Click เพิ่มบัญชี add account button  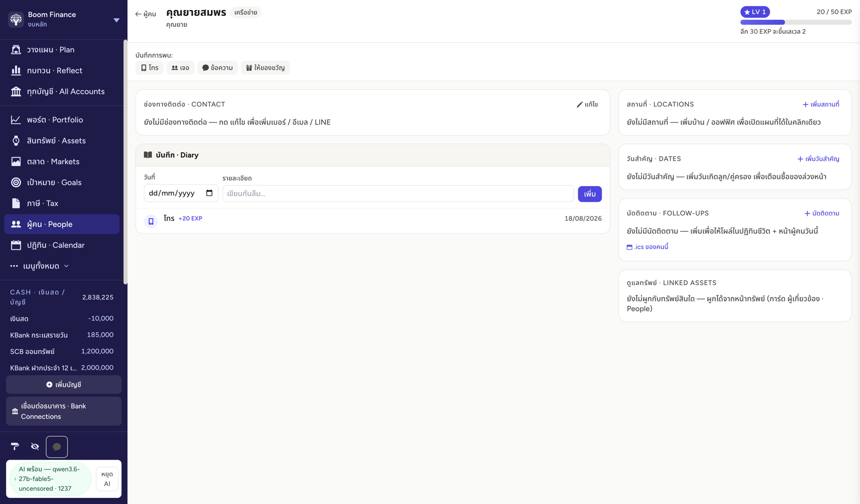click(64, 385)
